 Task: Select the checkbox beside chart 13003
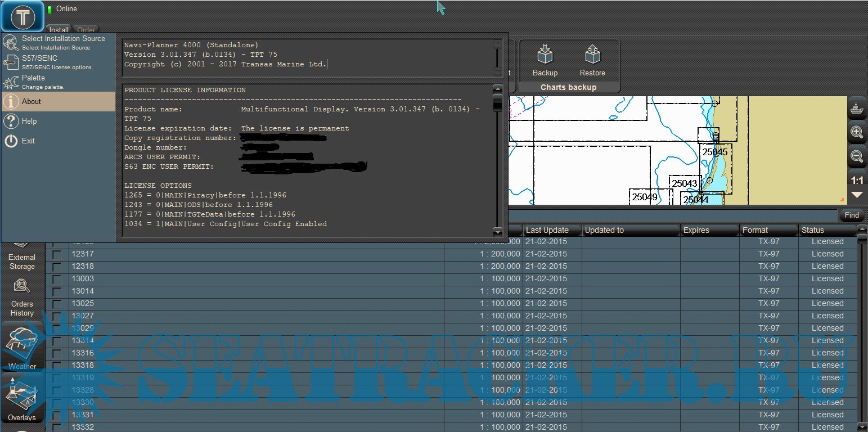[x=57, y=279]
